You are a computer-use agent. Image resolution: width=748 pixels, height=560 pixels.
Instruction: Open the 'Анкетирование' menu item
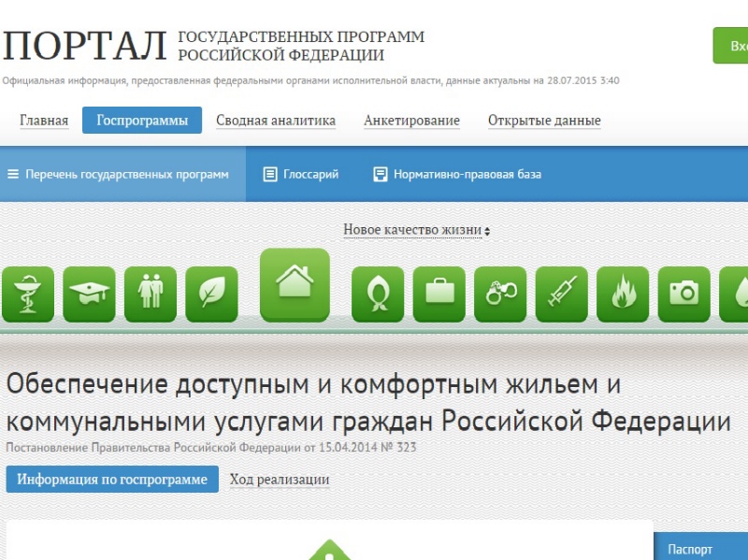click(411, 121)
